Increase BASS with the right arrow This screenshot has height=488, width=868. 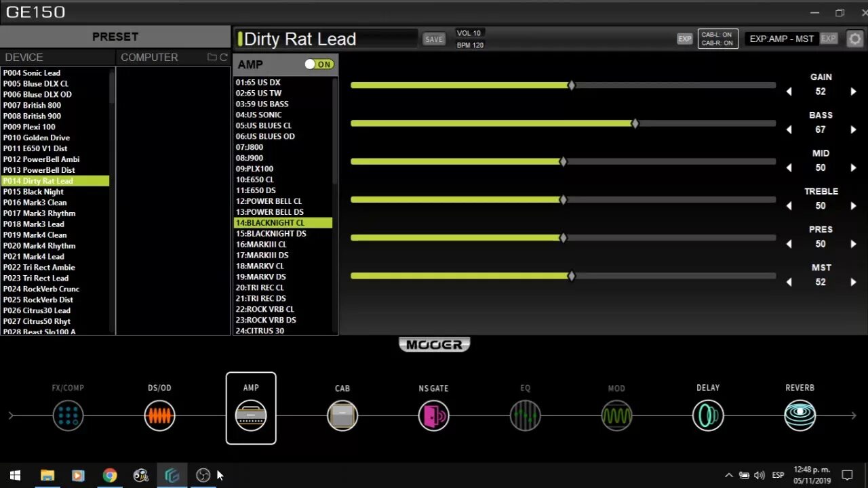(x=853, y=129)
